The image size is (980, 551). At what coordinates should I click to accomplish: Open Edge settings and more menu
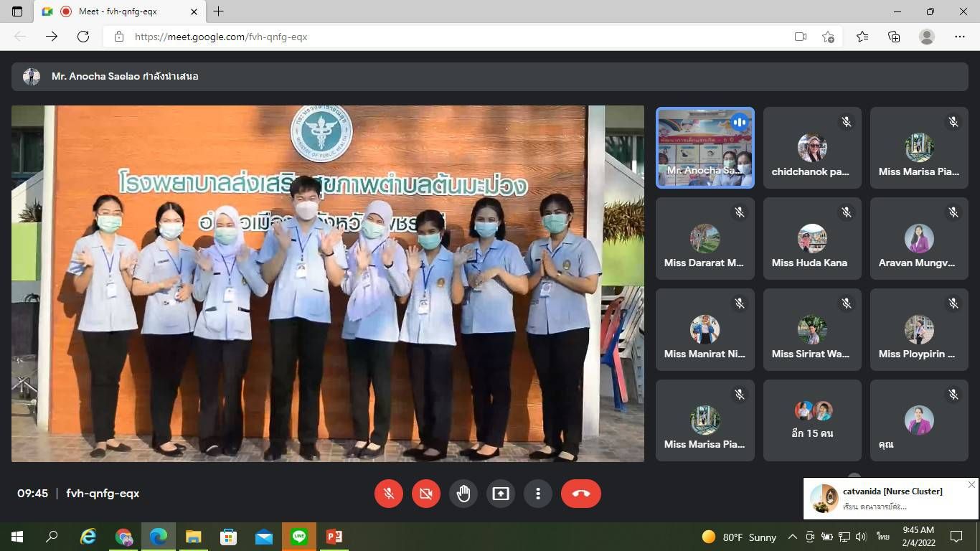(960, 37)
